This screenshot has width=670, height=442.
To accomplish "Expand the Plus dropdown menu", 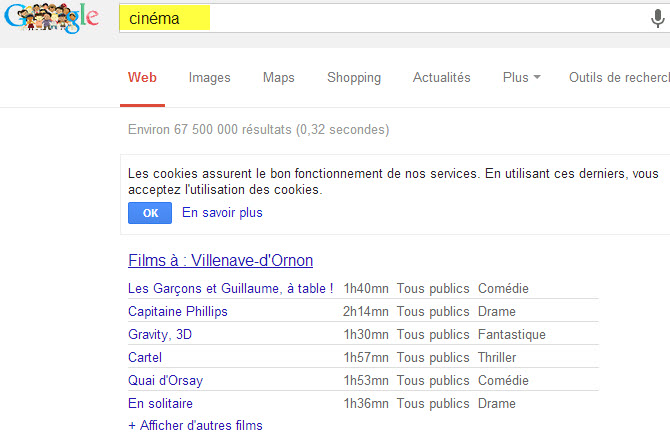I will click(x=521, y=77).
